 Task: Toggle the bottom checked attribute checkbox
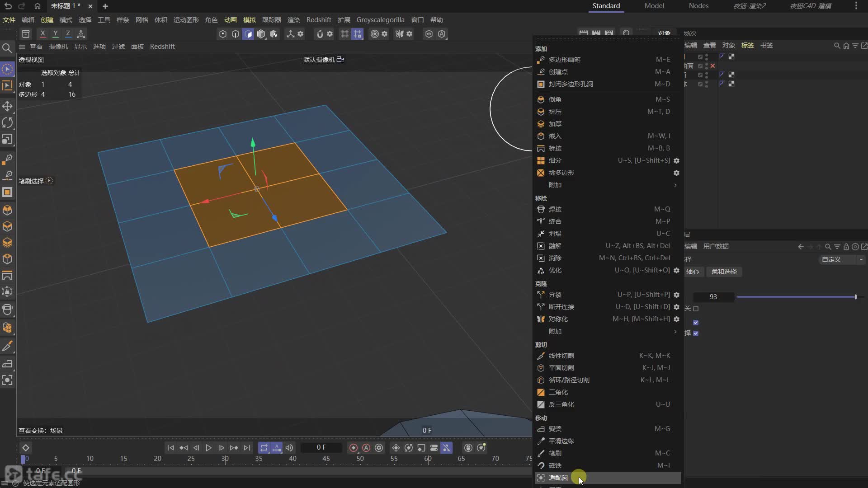pyautogui.click(x=696, y=333)
